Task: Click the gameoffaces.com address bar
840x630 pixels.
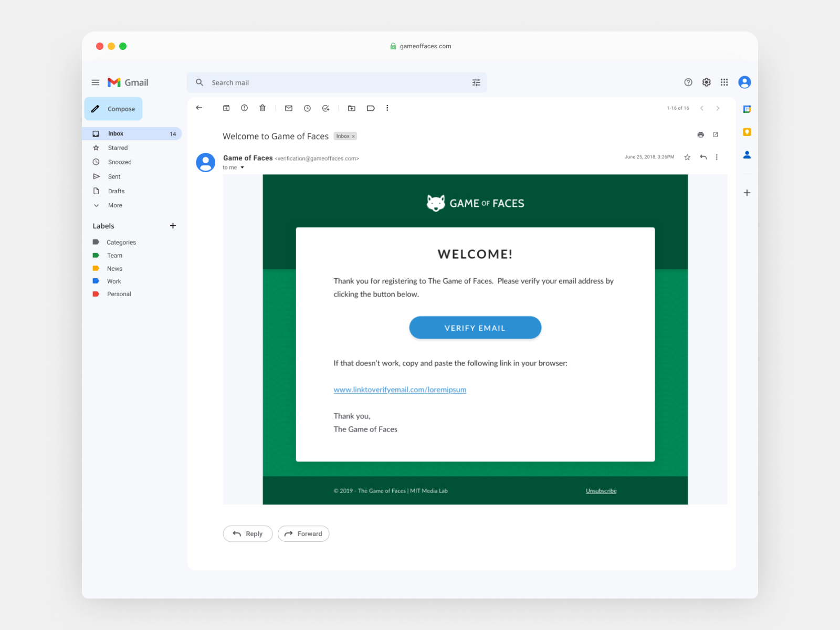Action: click(421, 46)
